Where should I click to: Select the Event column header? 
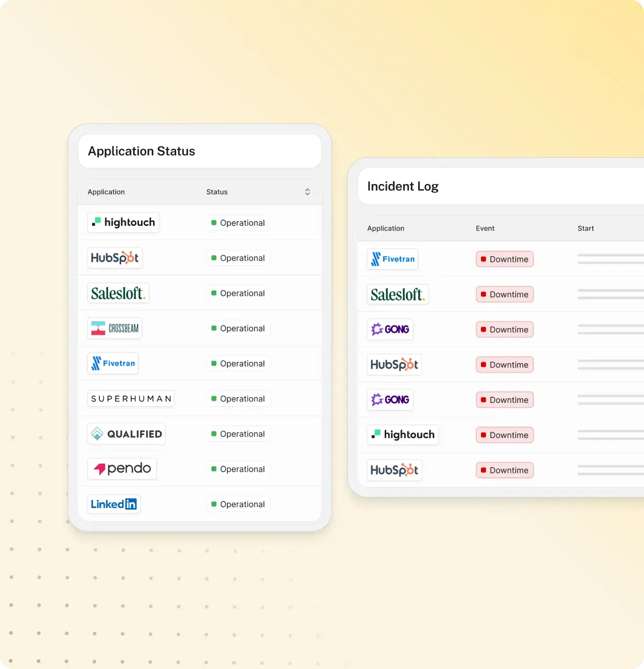(x=485, y=228)
